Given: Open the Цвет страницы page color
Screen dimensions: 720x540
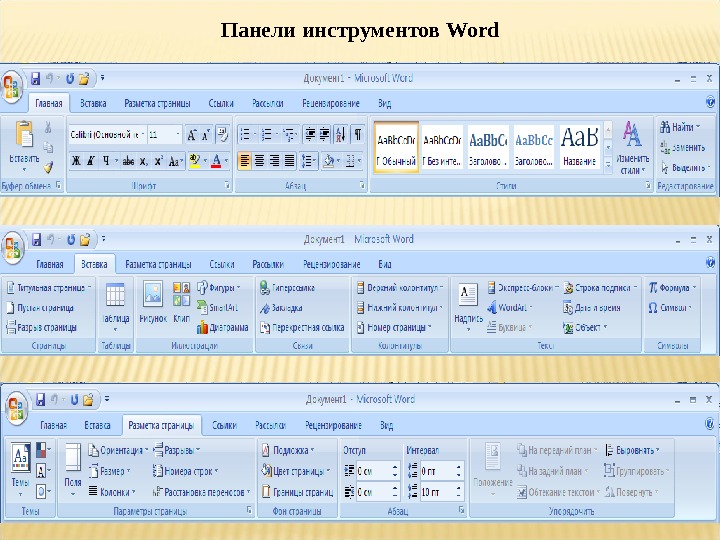Looking at the screenshot, I should pyautogui.click(x=295, y=471).
